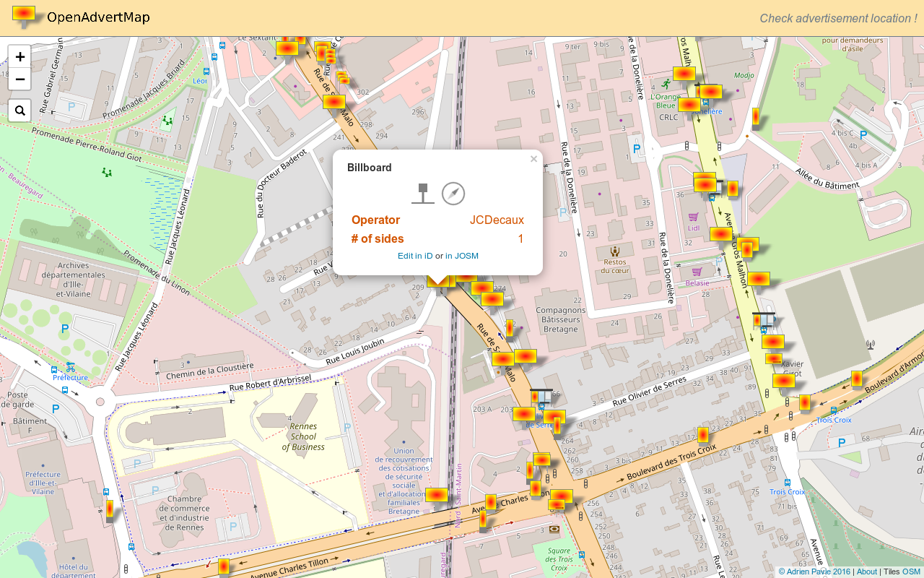The width and height of the screenshot is (924, 578).
Task: Select the advert marker on Boulevard des Trois Croix
Action: pyautogui.click(x=702, y=435)
